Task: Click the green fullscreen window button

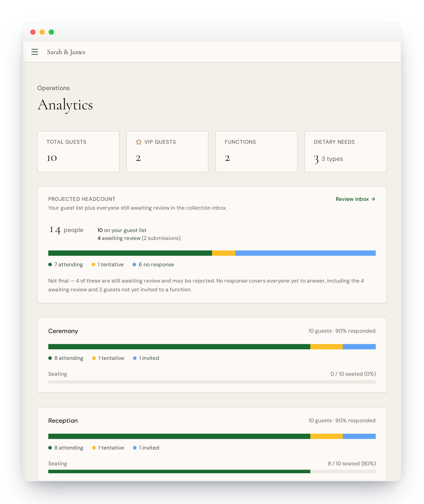Action: pos(51,32)
